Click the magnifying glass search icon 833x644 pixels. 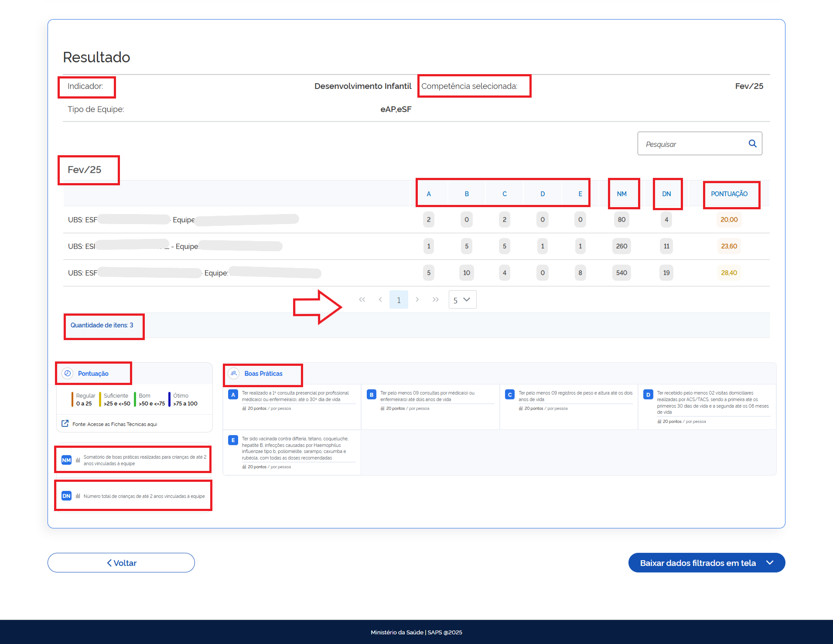coord(752,143)
